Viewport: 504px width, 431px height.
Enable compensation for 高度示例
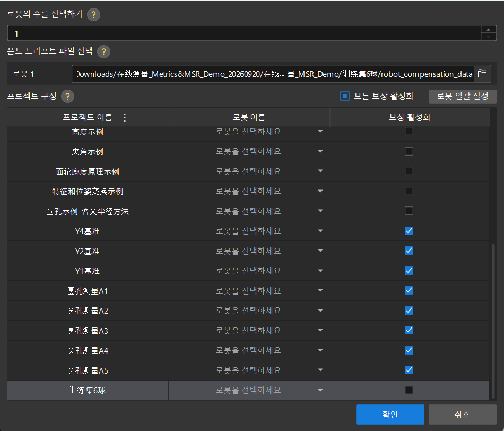pos(409,131)
